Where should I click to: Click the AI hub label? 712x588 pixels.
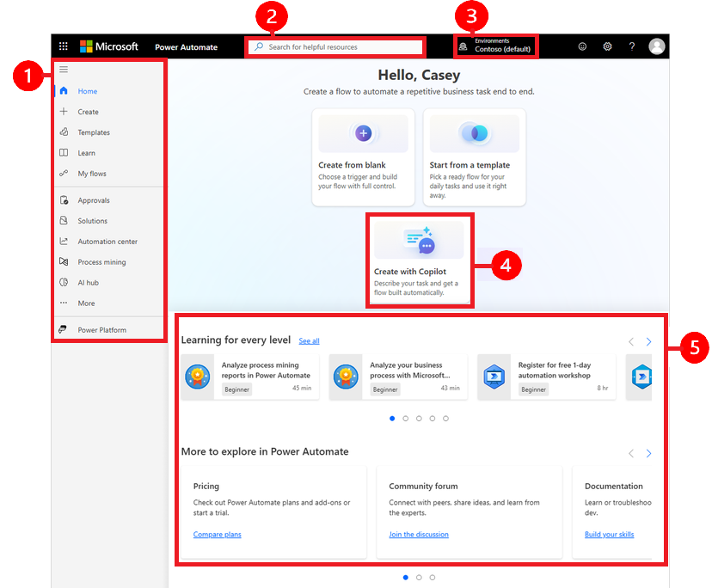88,283
